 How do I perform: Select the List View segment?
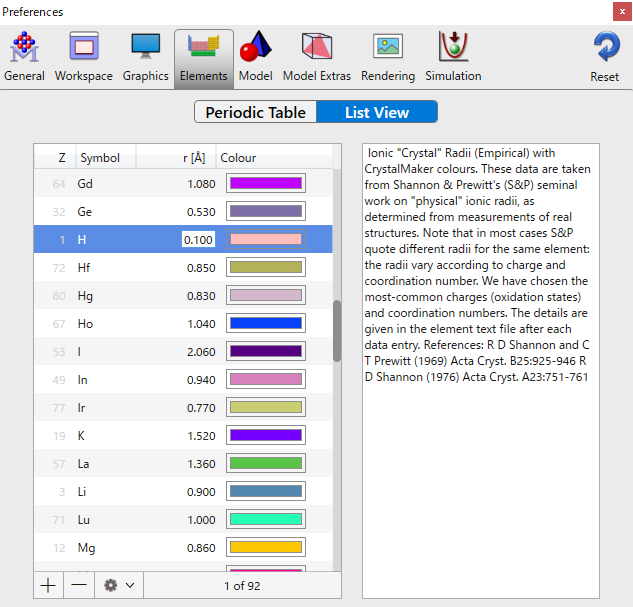pos(377,112)
